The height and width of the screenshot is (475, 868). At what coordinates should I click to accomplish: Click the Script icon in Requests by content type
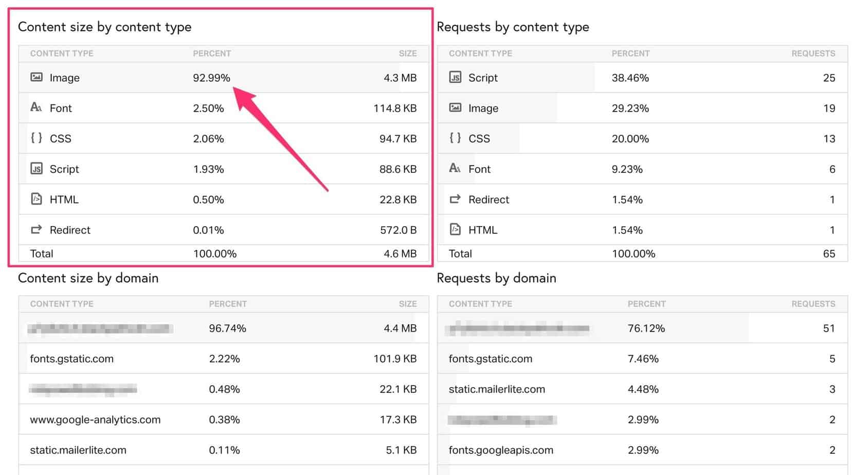pyautogui.click(x=455, y=77)
